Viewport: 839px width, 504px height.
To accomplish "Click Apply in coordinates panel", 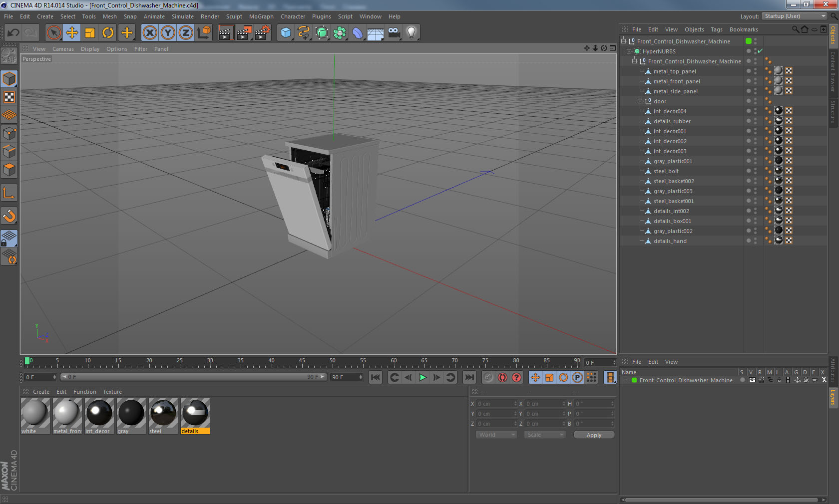I will [594, 435].
